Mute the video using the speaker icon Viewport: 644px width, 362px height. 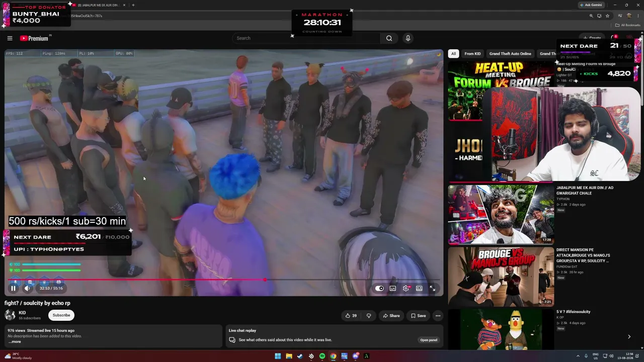[28, 288]
